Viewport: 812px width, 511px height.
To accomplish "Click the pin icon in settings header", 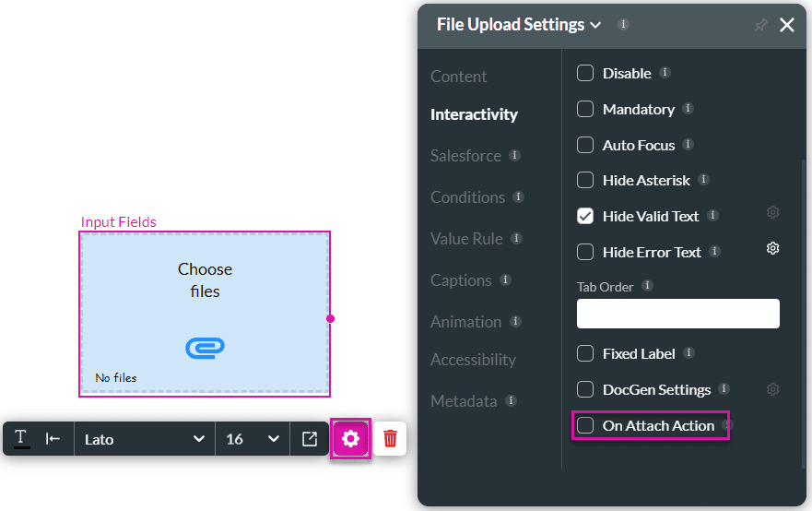I will (x=760, y=25).
